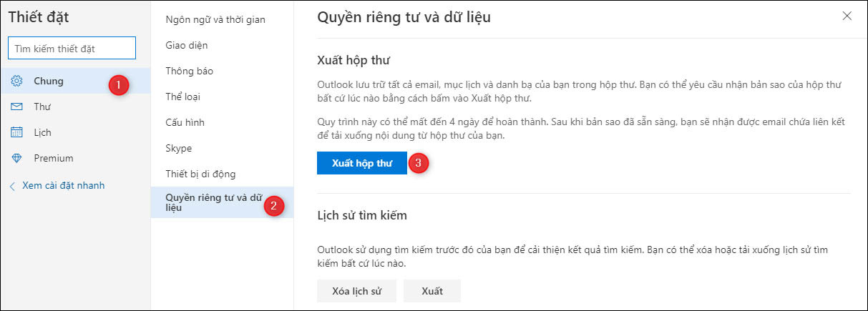Open the Chung settings category
Image resolution: width=868 pixels, height=311 pixels.
click(49, 81)
